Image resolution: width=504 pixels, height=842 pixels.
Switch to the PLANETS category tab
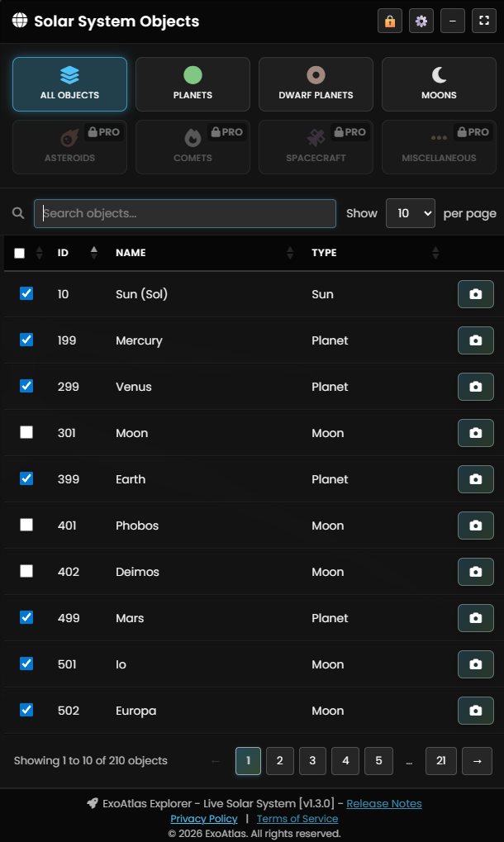(193, 83)
